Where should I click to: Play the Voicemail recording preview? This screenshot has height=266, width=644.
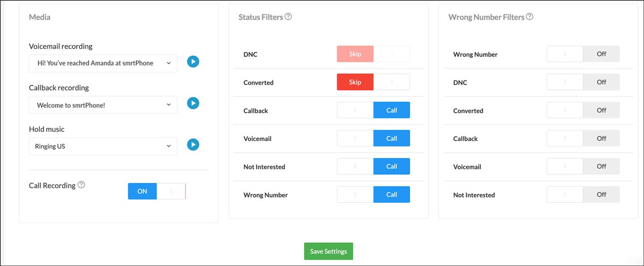[x=193, y=62]
